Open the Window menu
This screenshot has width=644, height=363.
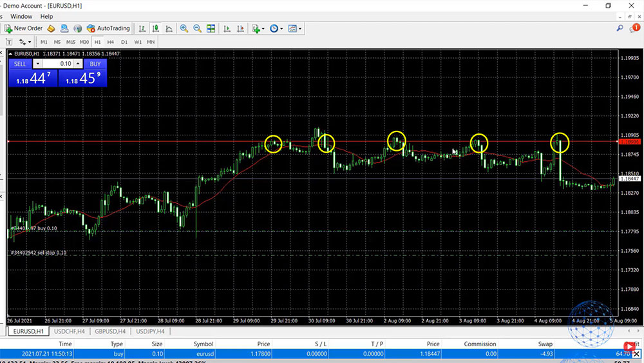pyautogui.click(x=21, y=16)
